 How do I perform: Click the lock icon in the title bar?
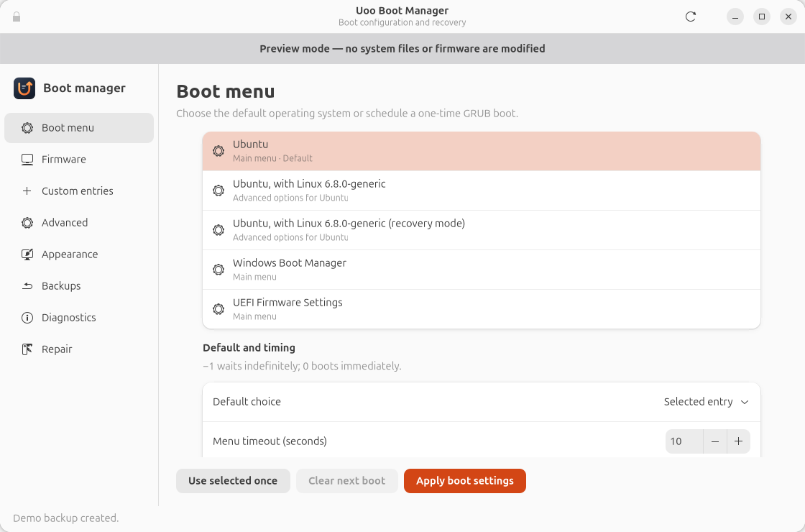click(17, 17)
